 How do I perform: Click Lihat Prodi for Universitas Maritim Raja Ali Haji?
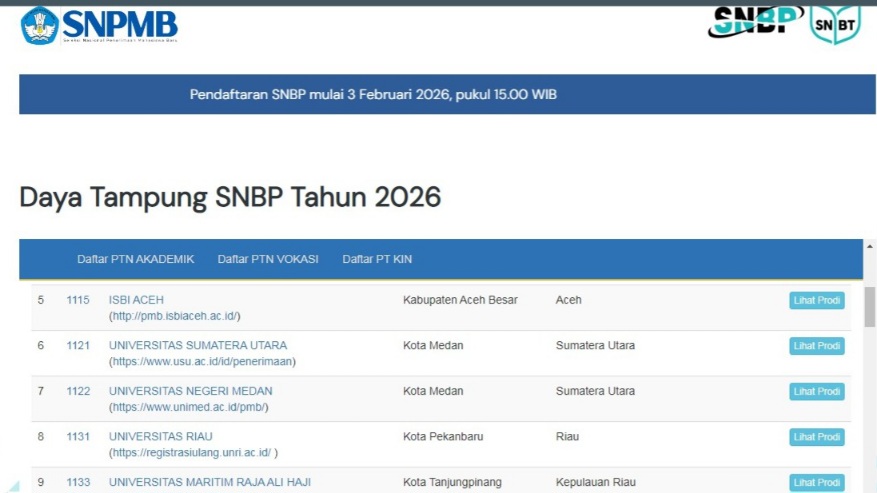pyautogui.click(x=817, y=482)
